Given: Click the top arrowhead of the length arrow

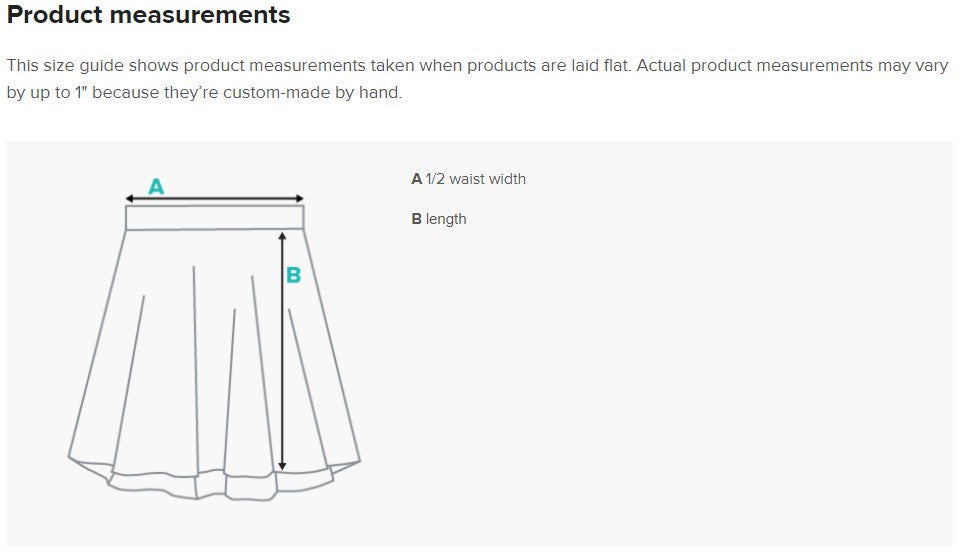Looking at the screenshot, I should (283, 236).
